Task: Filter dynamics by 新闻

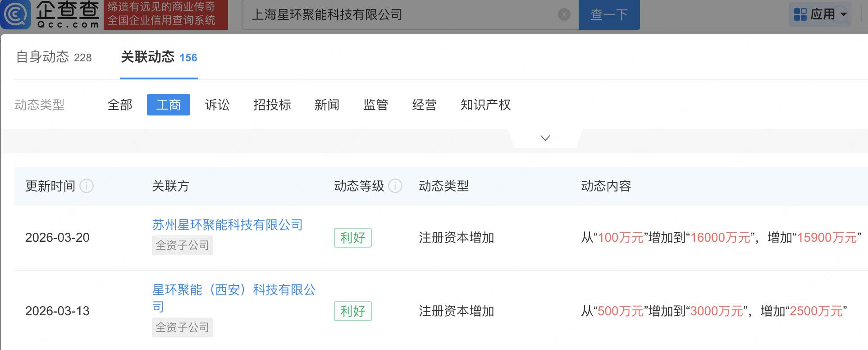Action: pos(327,105)
